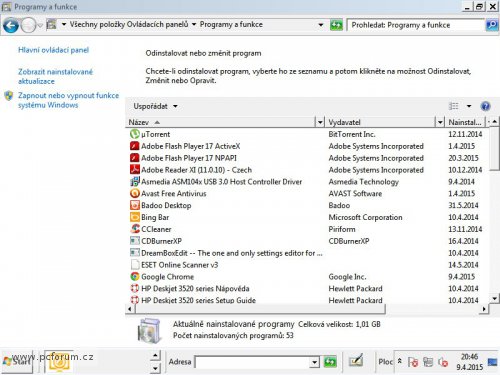Viewport: 500px width, 375px height.
Task: Select Adobe Flash Player 17 ActiveX icon
Action: coord(135,146)
